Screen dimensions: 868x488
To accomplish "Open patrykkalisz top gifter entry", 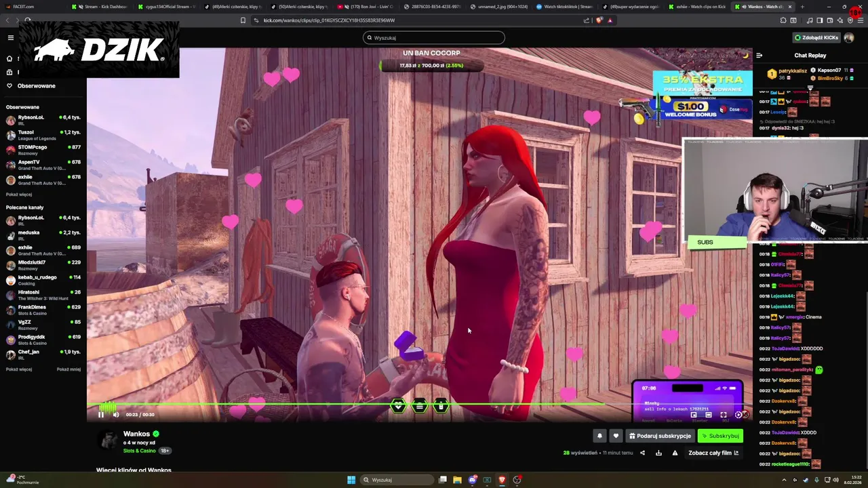I will coord(787,74).
